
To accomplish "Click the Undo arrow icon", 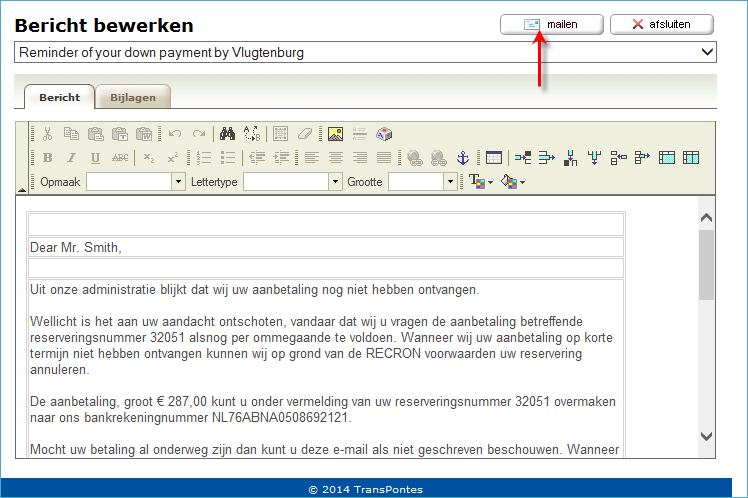I will [x=175, y=133].
